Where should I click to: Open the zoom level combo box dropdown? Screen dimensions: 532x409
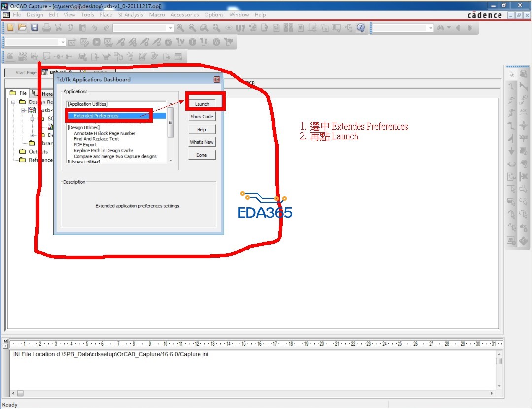pos(170,28)
